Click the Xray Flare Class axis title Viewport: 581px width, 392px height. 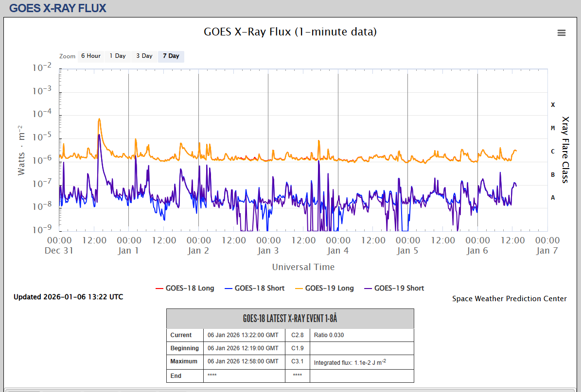(565, 149)
